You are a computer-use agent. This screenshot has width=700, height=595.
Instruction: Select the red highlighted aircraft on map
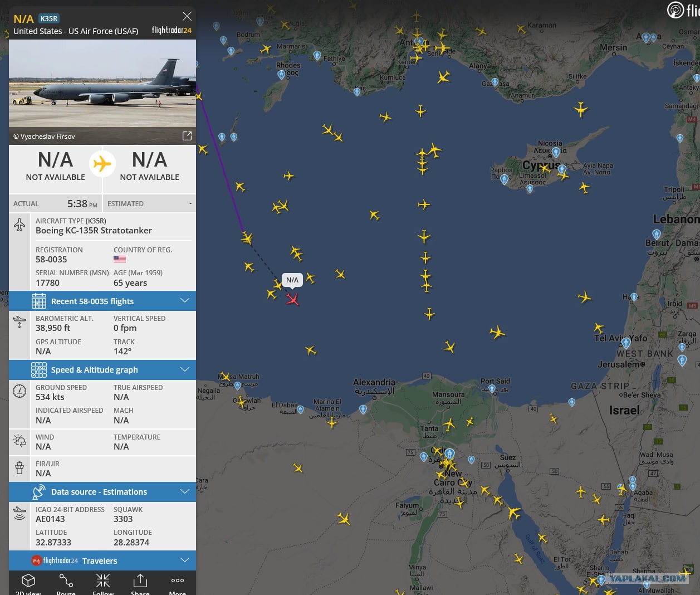click(292, 299)
